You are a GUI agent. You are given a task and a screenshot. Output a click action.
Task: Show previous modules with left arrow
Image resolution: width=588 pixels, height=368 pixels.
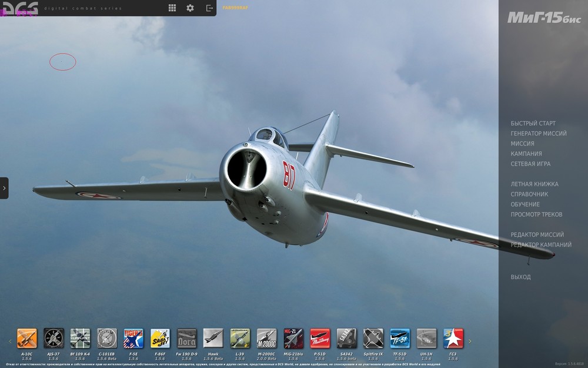10,342
